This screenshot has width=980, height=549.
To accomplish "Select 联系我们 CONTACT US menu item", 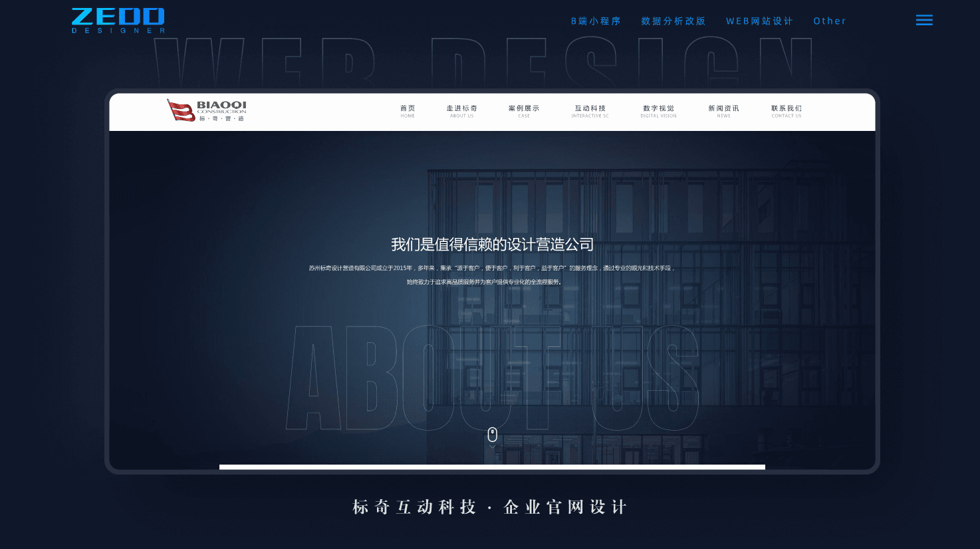I will click(x=787, y=111).
